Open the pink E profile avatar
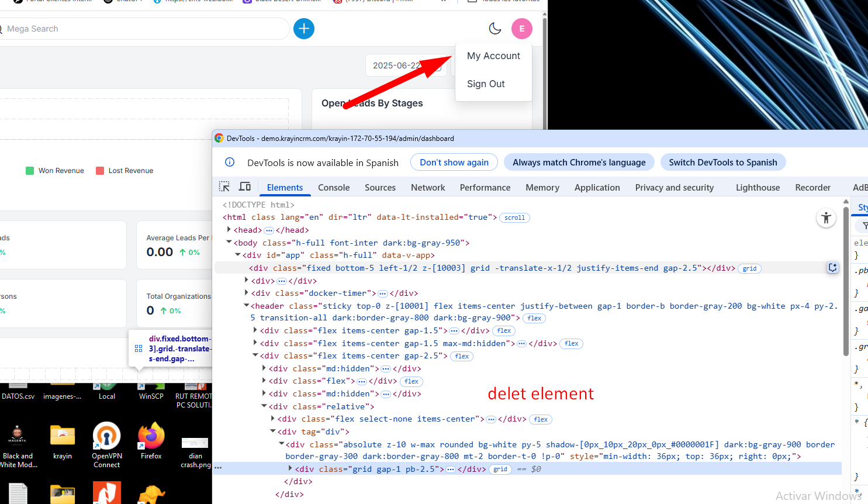Screen dimensions: 868x504 [522, 29]
